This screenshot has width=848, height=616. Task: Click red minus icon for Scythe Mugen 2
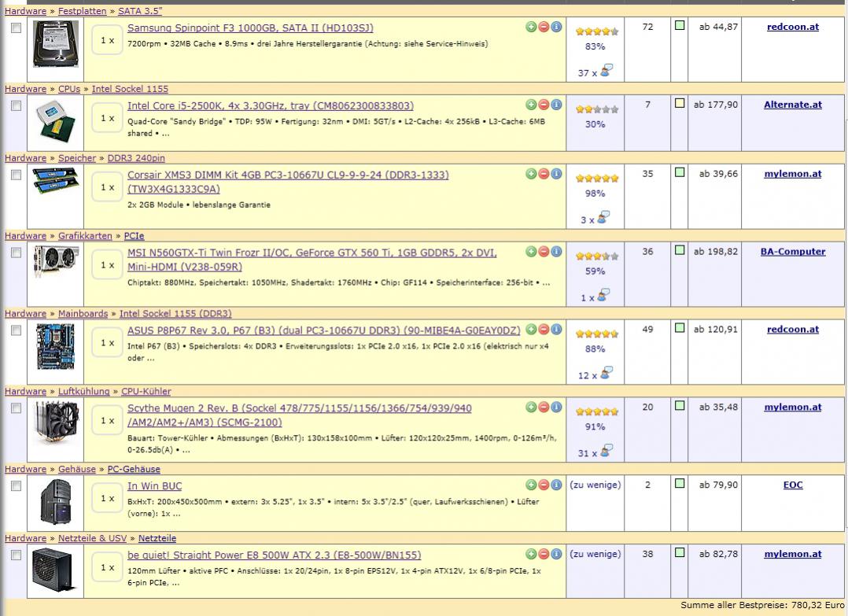click(544, 408)
